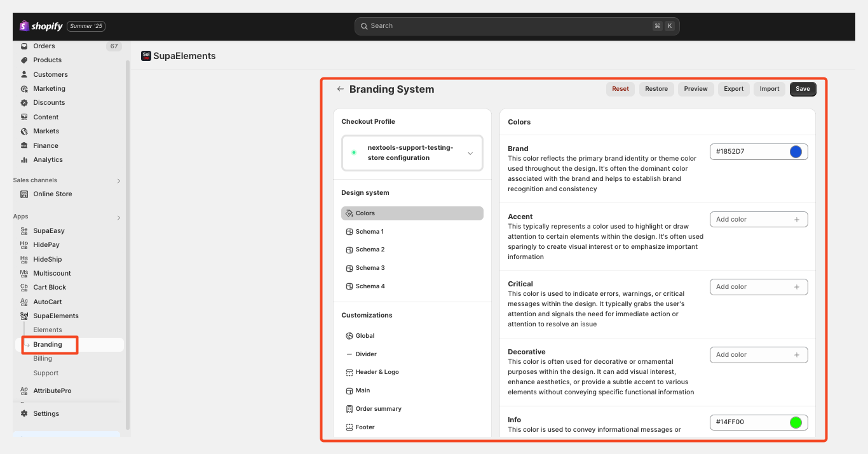Save the branding settings
The image size is (868, 454).
803,89
